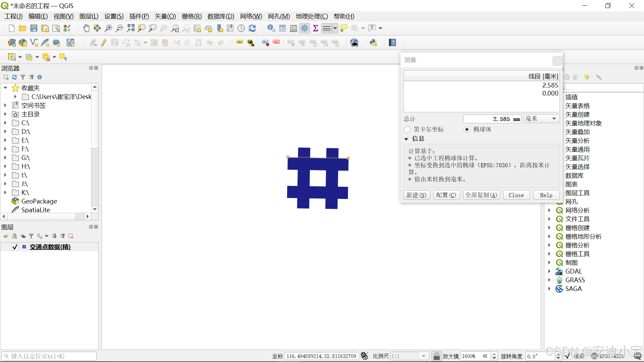Toggle visibility of 交通点数据(精) layer

[15, 247]
